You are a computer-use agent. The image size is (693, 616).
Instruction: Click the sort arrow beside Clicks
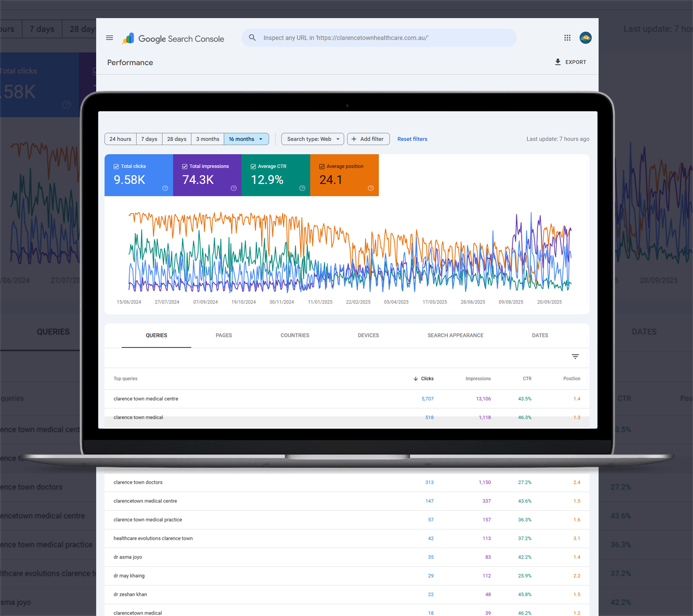click(x=416, y=379)
